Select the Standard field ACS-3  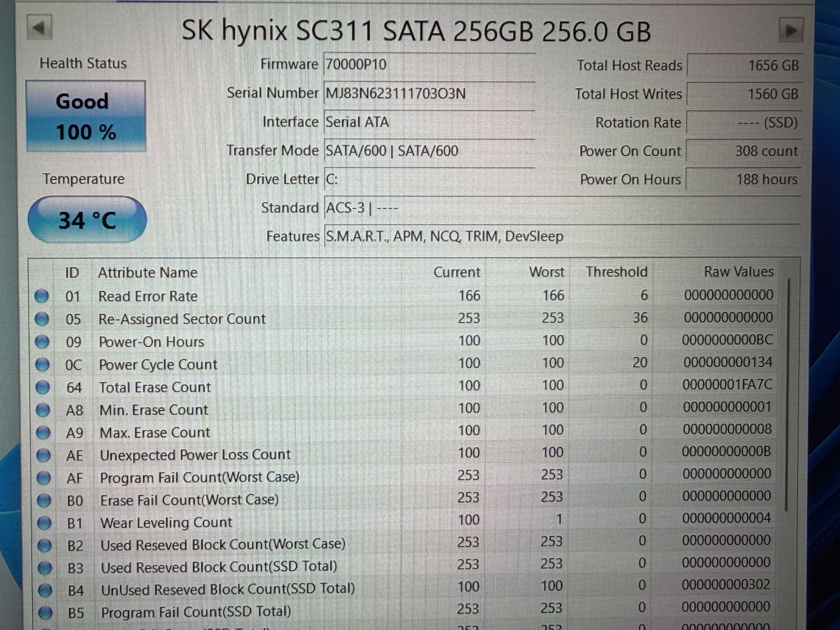pos(562,208)
